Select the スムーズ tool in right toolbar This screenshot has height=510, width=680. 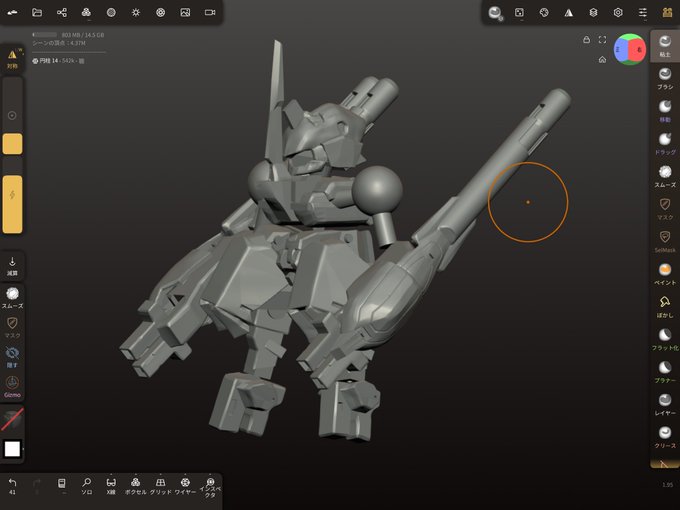[665, 177]
